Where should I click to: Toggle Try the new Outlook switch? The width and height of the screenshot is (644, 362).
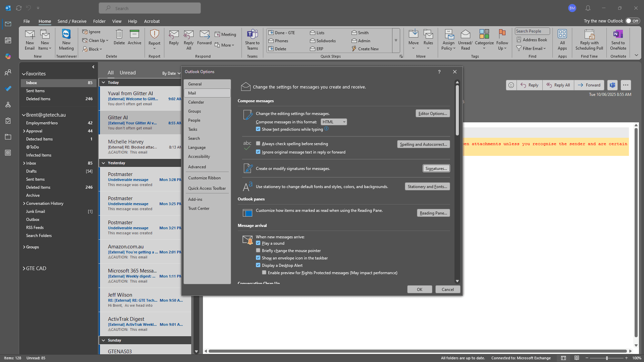click(x=632, y=21)
